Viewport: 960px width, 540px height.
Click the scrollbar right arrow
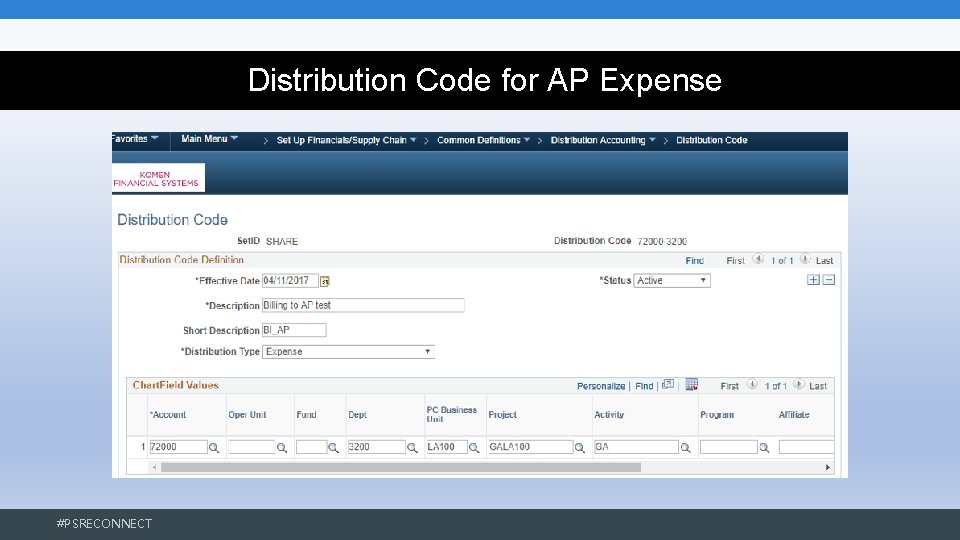coord(828,467)
